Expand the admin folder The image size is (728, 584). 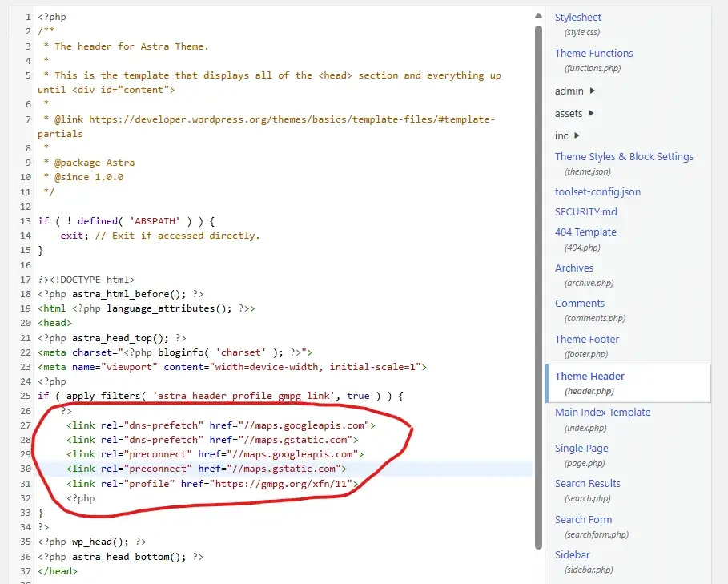click(569, 91)
